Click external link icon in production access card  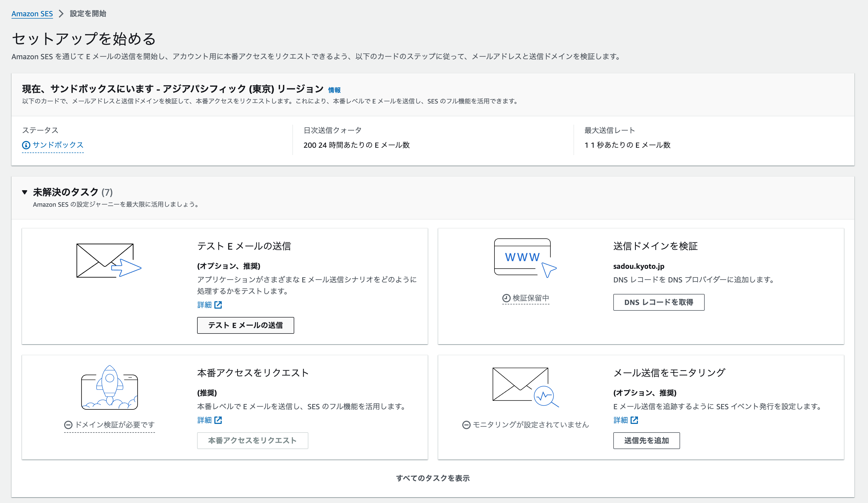click(218, 420)
